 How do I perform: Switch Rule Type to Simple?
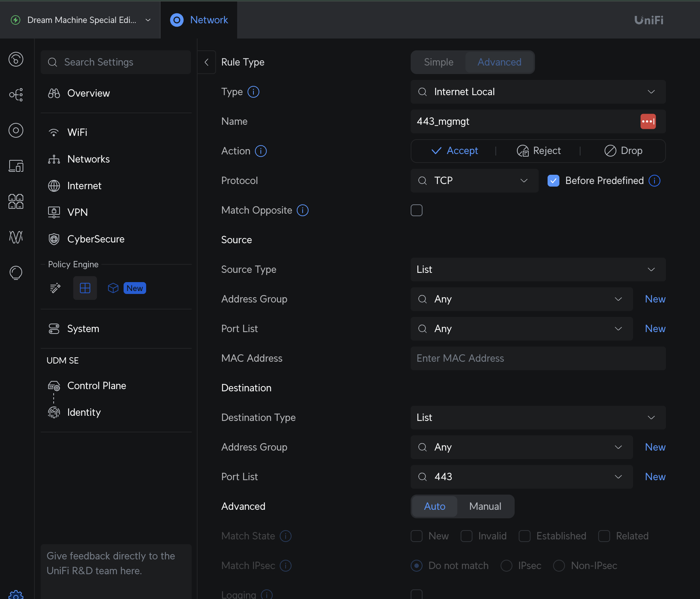tap(438, 62)
